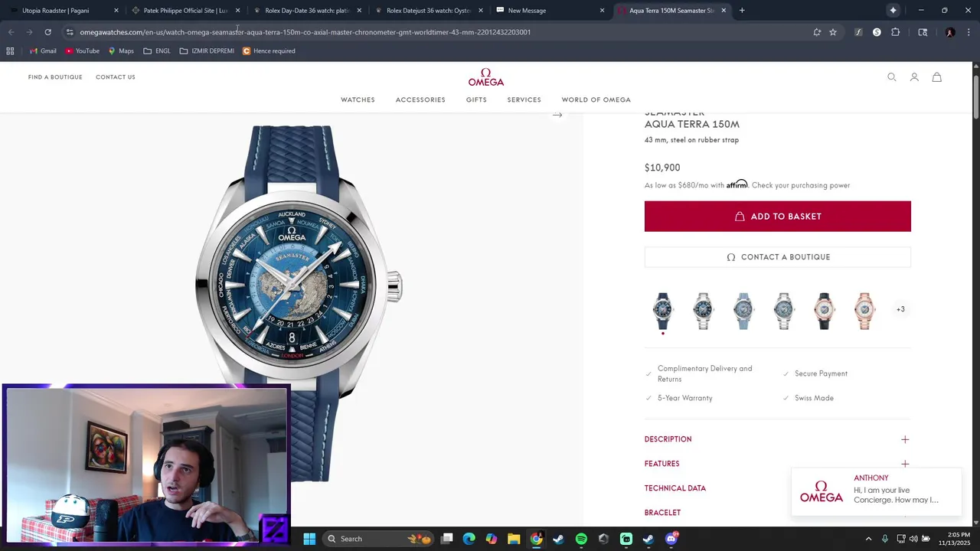Screen dimensions: 980x551
Task: Open Spotify from the taskbar
Action: click(x=581, y=539)
